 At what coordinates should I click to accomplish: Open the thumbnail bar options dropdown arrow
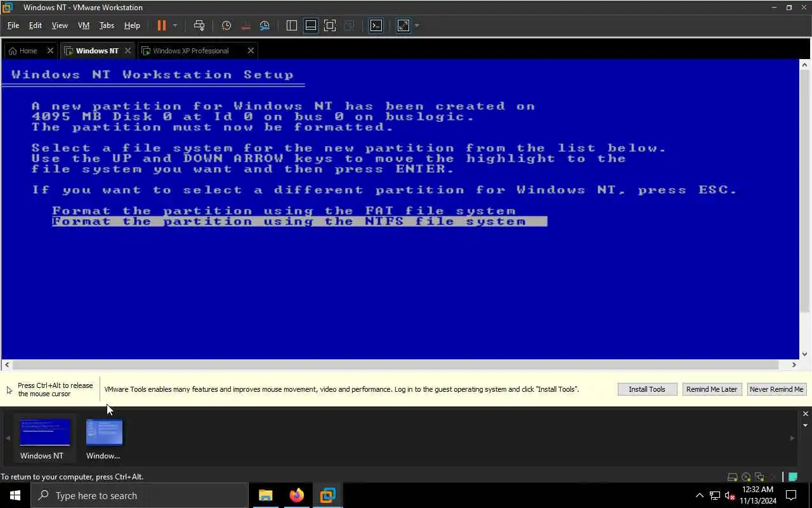pyautogui.click(x=806, y=425)
